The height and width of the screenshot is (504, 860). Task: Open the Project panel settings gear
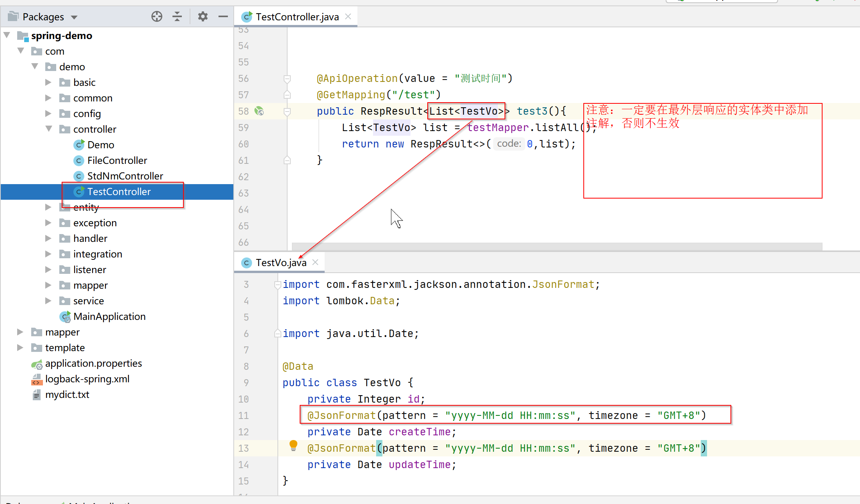202,16
